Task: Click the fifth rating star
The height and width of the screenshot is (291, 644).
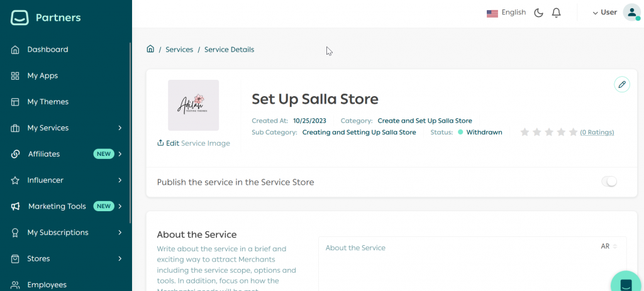Action: tap(573, 132)
